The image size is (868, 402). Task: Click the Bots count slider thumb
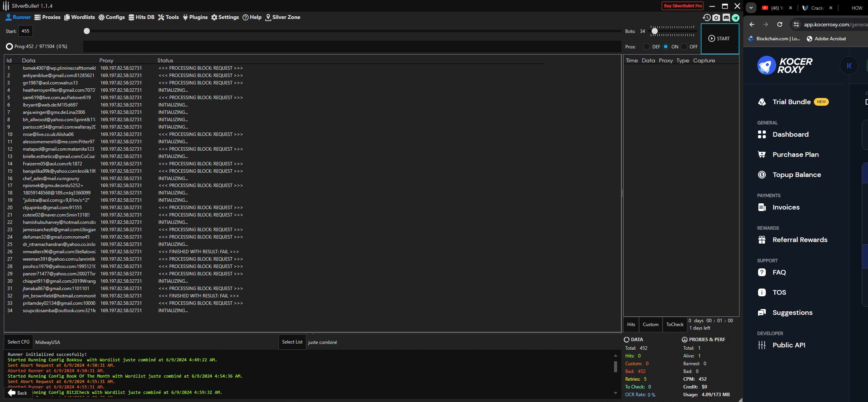654,31
